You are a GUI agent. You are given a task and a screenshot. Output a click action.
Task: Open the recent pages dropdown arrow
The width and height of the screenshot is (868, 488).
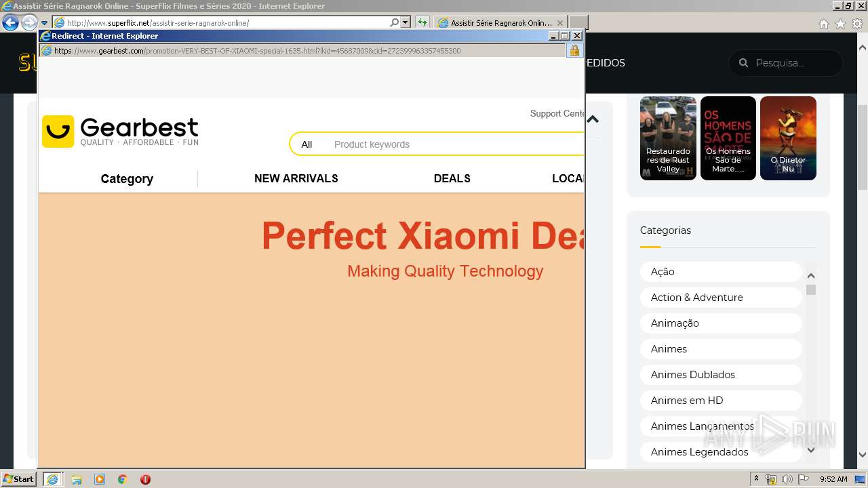pos(44,23)
